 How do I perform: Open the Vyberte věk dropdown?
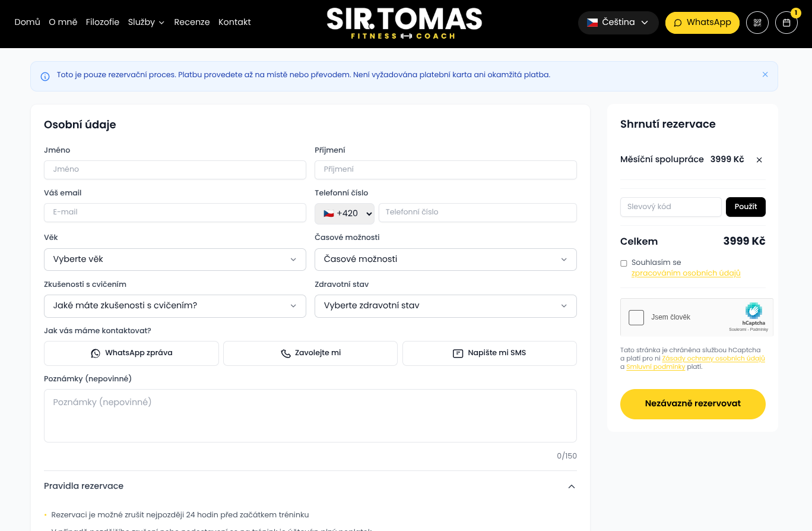point(175,259)
